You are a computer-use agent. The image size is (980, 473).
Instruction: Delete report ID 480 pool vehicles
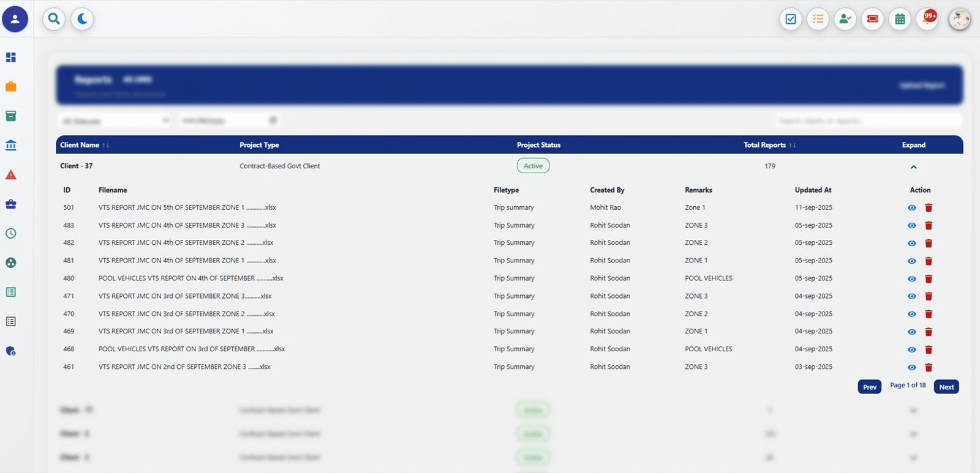(x=929, y=279)
